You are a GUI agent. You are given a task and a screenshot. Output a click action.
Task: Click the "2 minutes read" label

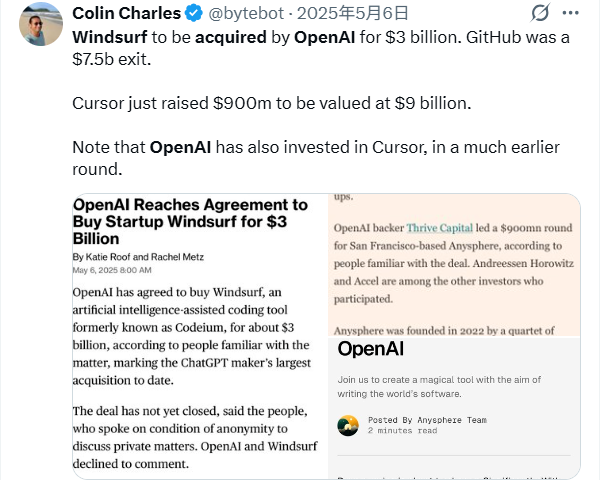coord(401,431)
